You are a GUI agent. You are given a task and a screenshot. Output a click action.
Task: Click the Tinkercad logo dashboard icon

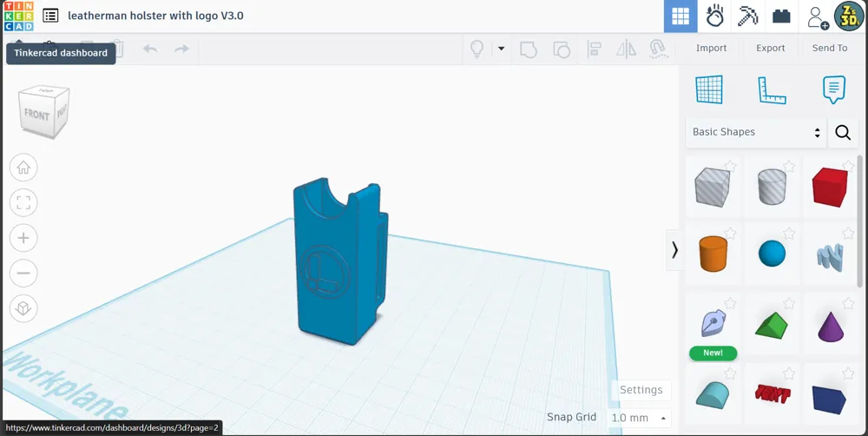click(19, 16)
